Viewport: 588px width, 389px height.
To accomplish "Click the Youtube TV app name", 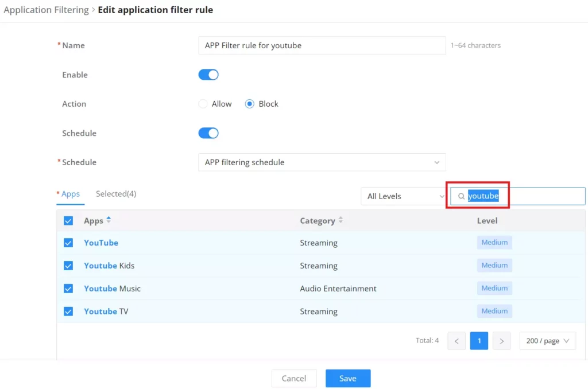I will pos(106,312).
